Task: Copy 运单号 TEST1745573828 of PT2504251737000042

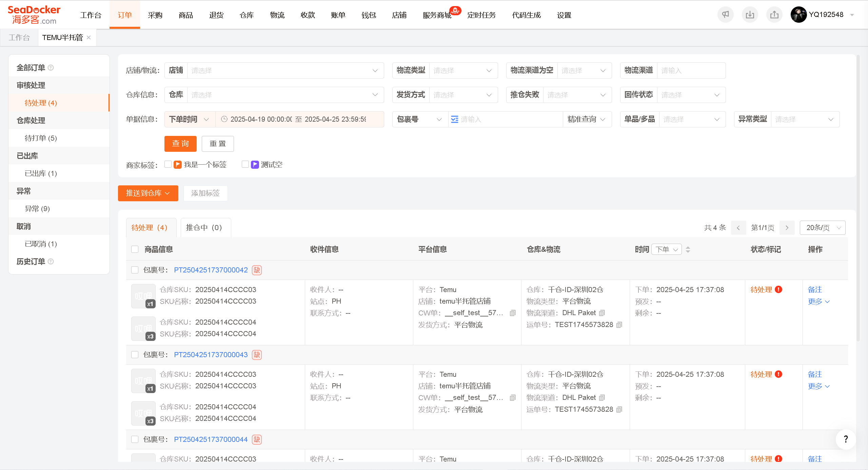Action: [619, 325]
